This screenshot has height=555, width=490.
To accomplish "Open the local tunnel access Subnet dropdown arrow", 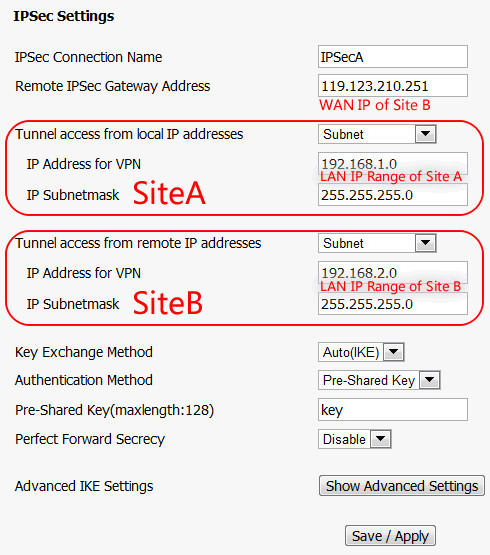I will [x=425, y=134].
